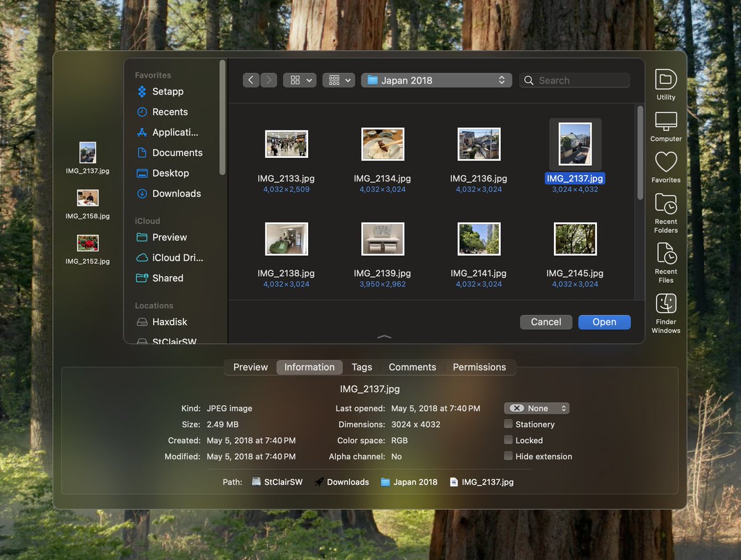Enable the Locked checkbox
The width and height of the screenshot is (741, 560).
click(508, 440)
